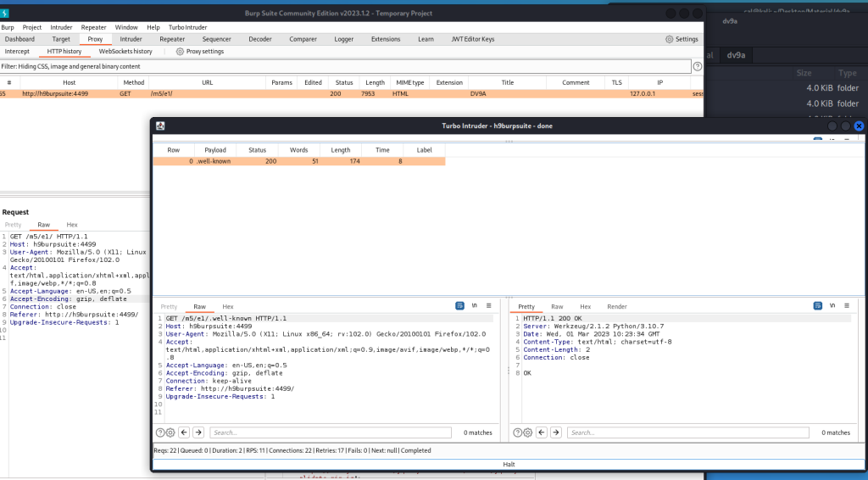Click the Burp Suite logo icon in title bar

click(x=4, y=14)
